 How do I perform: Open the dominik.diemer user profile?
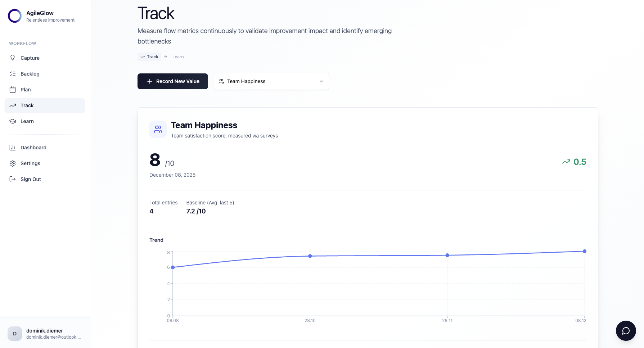click(45, 334)
